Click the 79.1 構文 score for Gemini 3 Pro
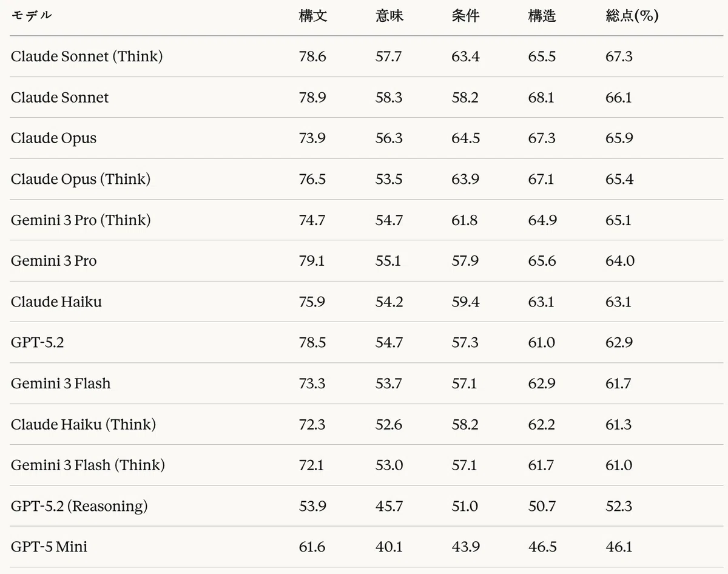 point(312,261)
